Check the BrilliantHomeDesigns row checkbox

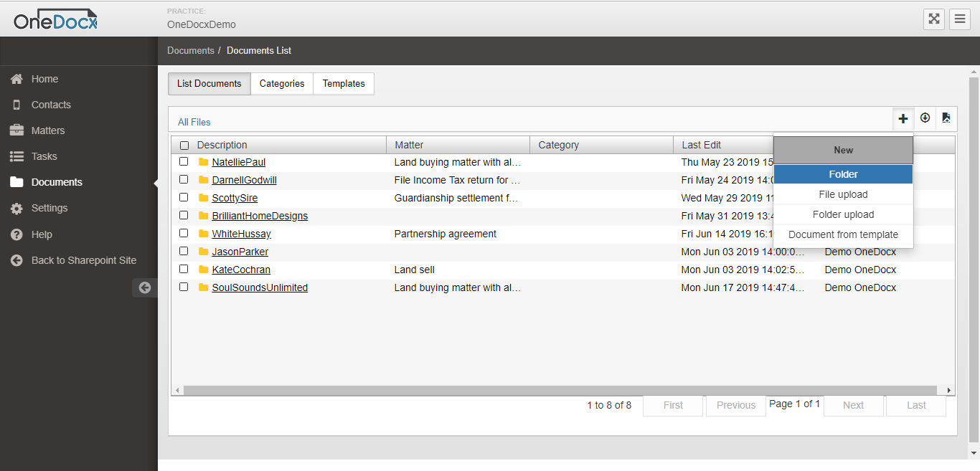tap(184, 215)
